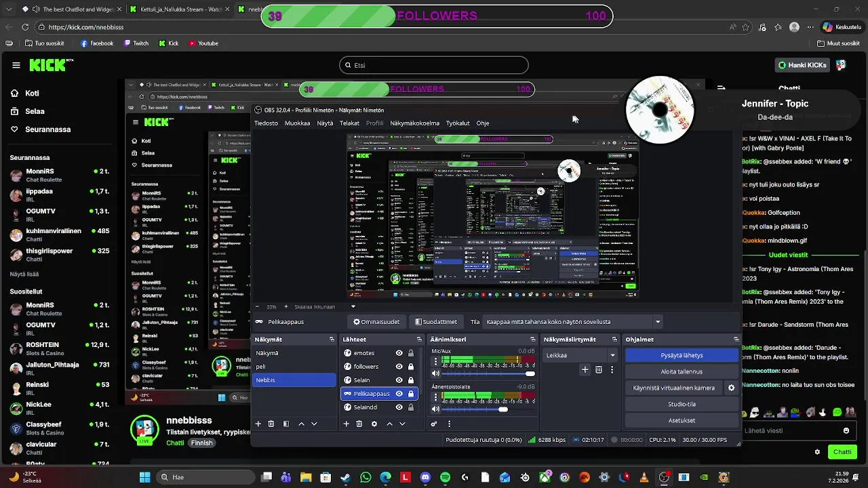Open Mic/Aux channel options dots
868x488 pixels.
[x=435, y=363]
